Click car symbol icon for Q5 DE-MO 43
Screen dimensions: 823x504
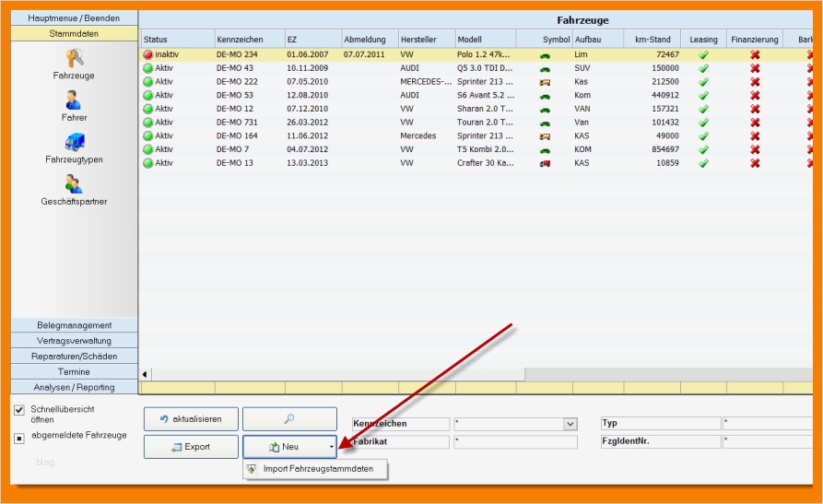coord(545,69)
